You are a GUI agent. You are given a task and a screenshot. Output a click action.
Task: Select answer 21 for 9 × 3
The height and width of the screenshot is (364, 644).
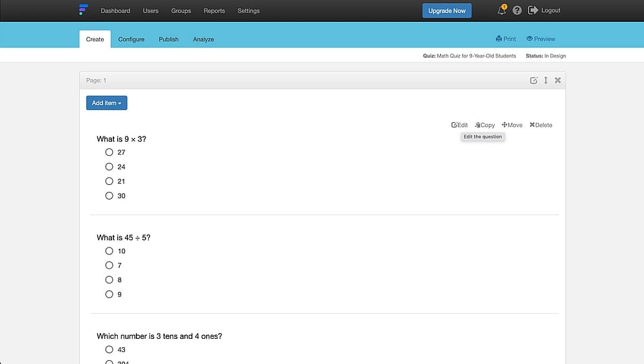pyautogui.click(x=109, y=181)
